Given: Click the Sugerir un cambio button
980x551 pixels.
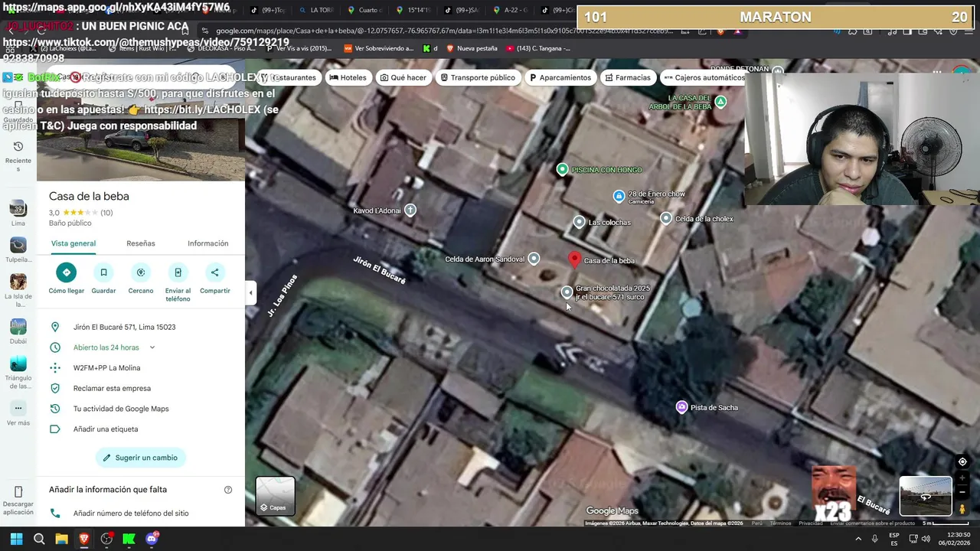Looking at the screenshot, I should pos(141,458).
